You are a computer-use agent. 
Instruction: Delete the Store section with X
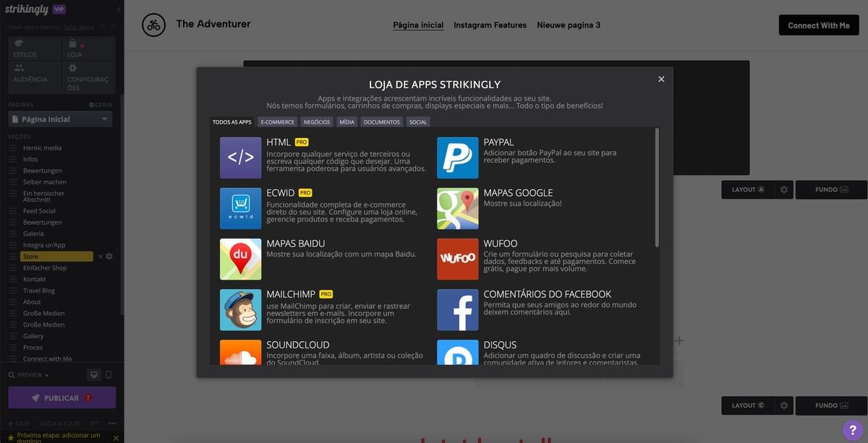click(101, 257)
